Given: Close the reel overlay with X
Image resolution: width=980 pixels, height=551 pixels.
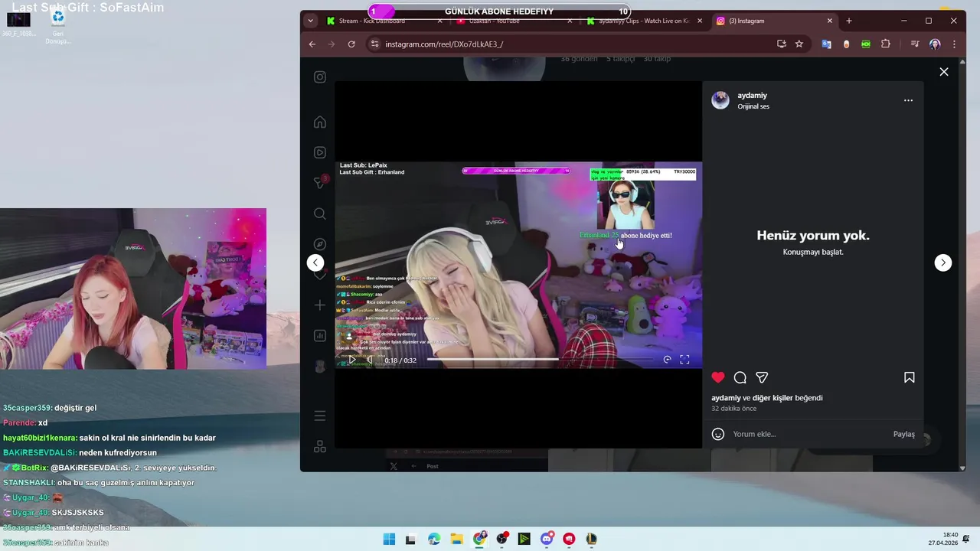Looking at the screenshot, I should (x=943, y=72).
